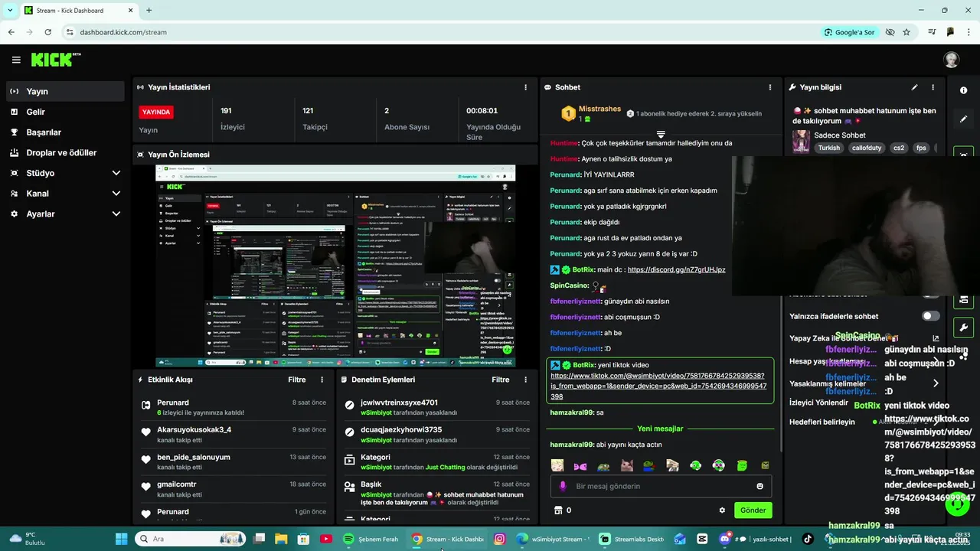Screen dimensions: 980x551
Task: Click the Gönder button
Action: pos(753,510)
